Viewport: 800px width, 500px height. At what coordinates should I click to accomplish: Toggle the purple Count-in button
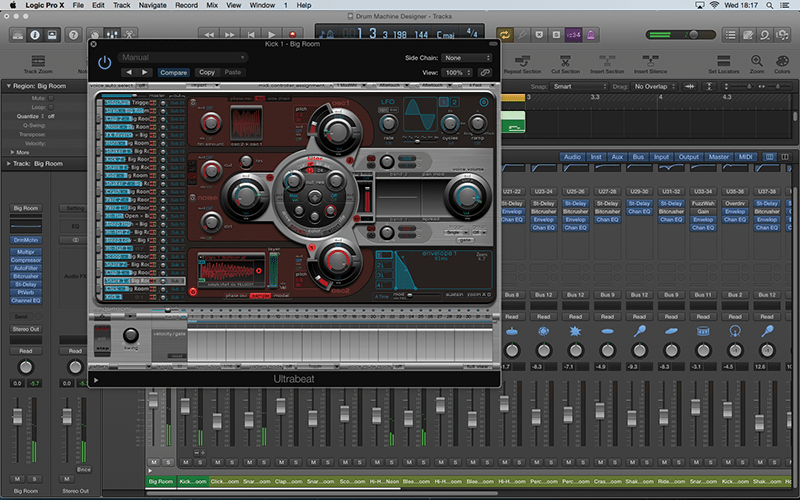[573, 35]
